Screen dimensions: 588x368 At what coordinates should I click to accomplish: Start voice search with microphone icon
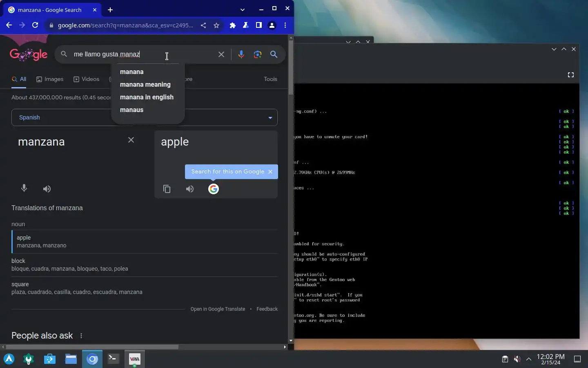[241, 54]
